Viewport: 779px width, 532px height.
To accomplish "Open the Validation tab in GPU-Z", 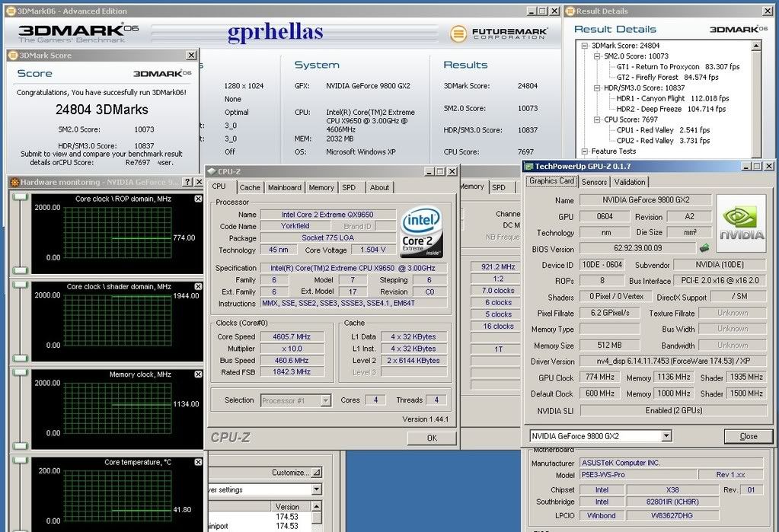I will [x=630, y=182].
